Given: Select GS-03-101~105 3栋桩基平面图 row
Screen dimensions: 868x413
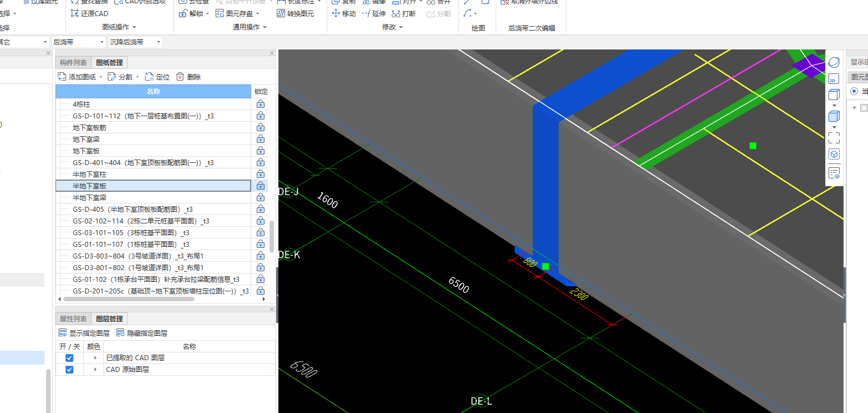Looking at the screenshot, I should (x=153, y=232).
